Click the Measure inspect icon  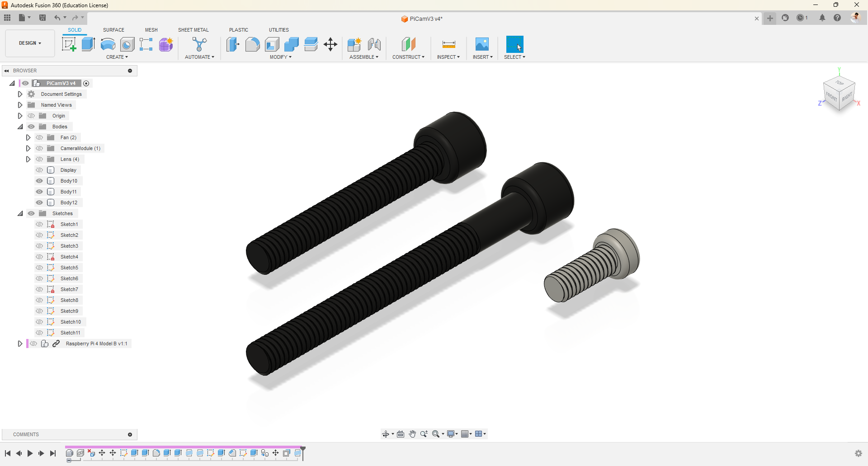coord(448,44)
